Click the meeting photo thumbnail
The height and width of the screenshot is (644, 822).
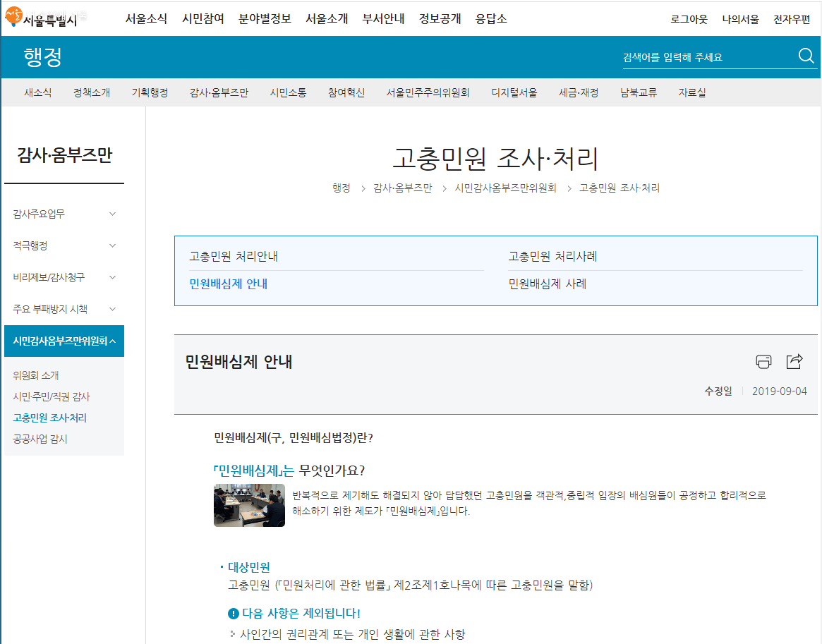coord(249,505)
